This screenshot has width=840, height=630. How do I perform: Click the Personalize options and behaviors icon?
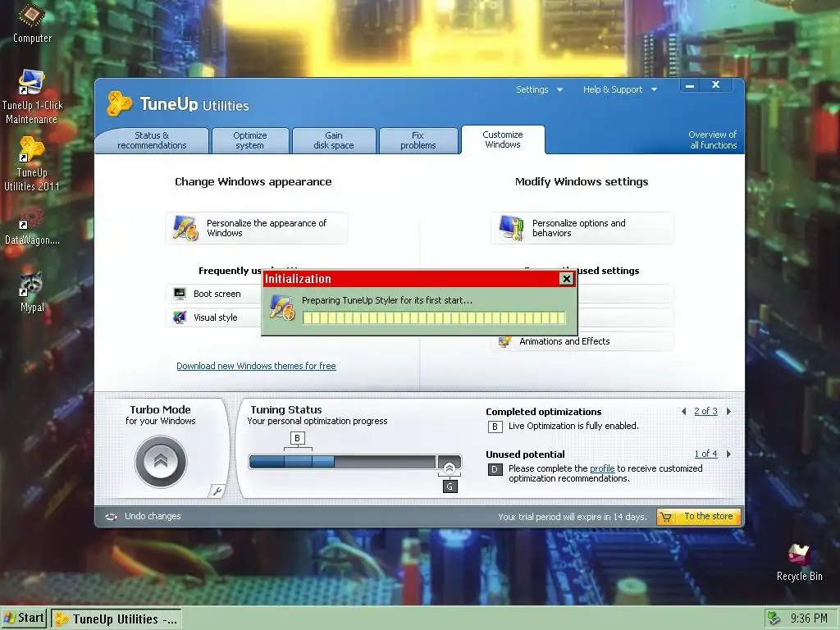pos(511,228)
